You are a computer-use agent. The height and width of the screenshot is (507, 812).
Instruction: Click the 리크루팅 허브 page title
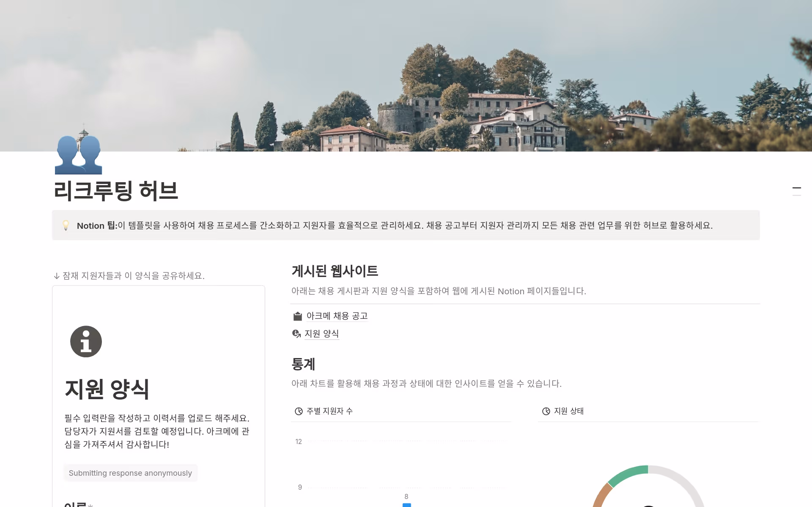click(x=116, y=191)
